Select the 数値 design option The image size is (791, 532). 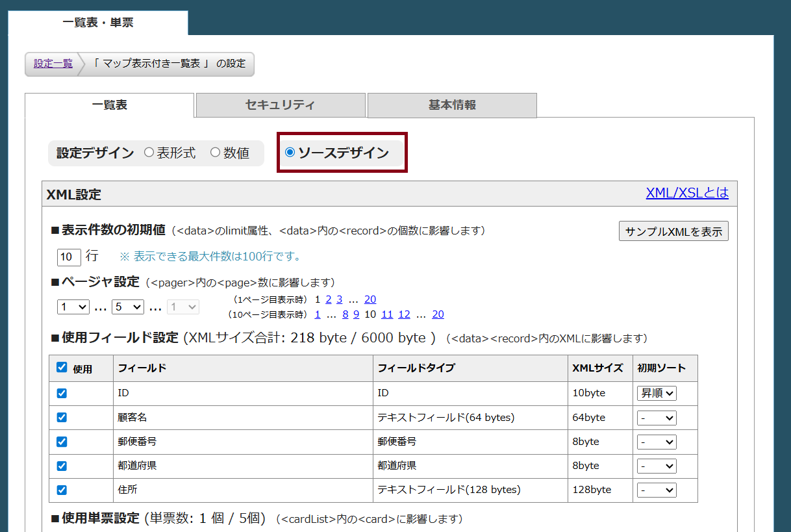click(216, 153)
